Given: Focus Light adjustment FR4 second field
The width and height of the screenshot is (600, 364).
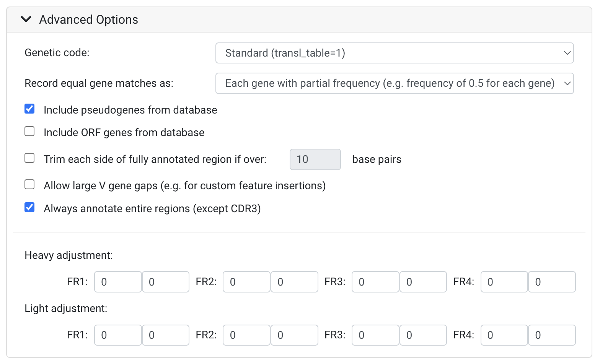Looking at the screenshot, I should [552, 335].
